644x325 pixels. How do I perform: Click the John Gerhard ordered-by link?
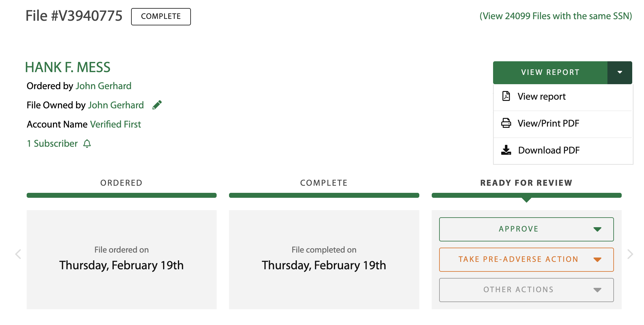pos(103,86)
